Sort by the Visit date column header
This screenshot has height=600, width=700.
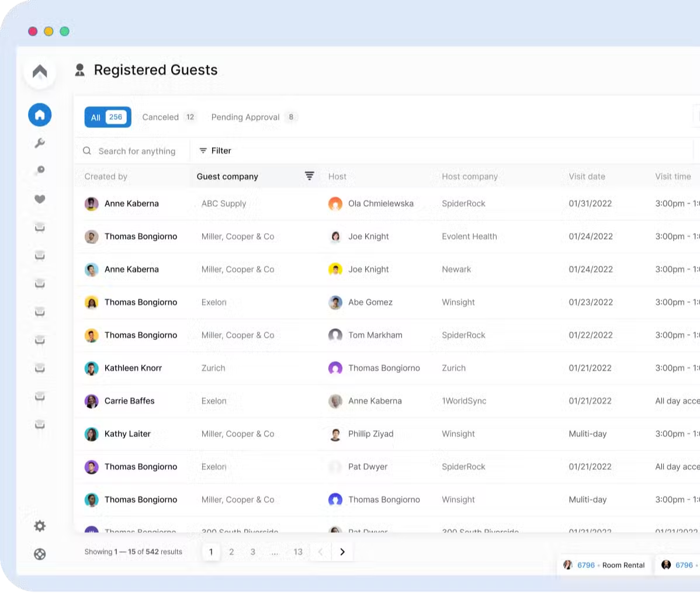(x=587, y=176)
